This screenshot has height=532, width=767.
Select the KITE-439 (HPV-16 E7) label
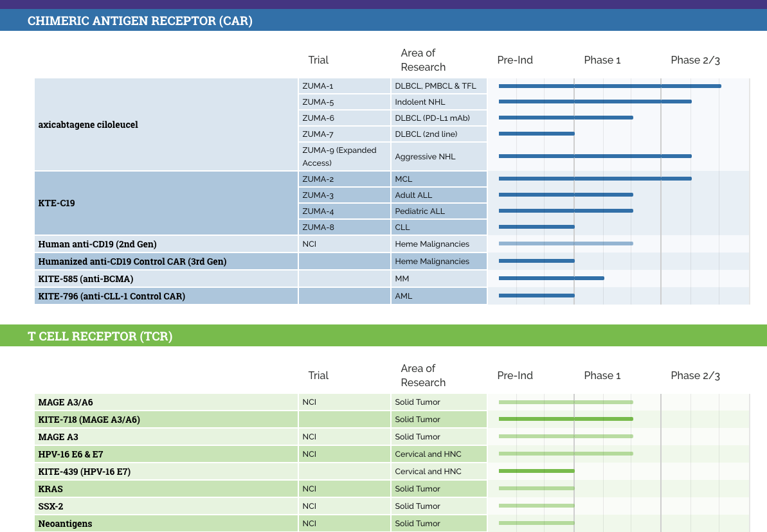tap(167, 472)
